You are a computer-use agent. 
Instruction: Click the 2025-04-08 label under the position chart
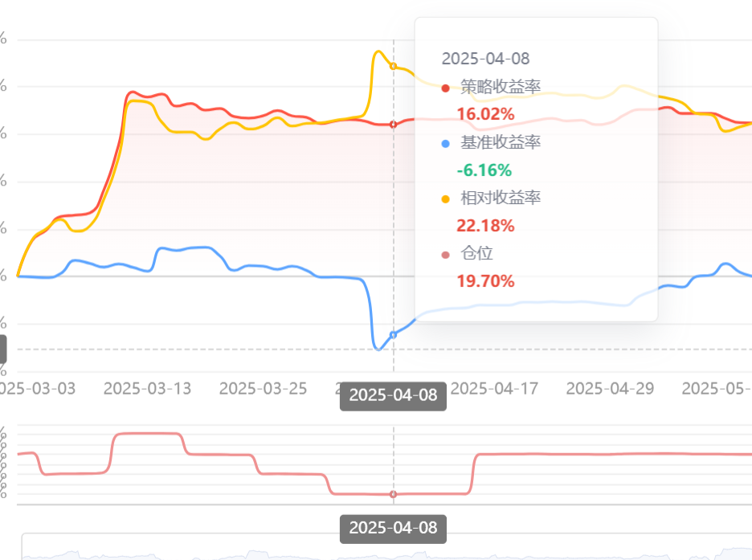tap(393, 528)
